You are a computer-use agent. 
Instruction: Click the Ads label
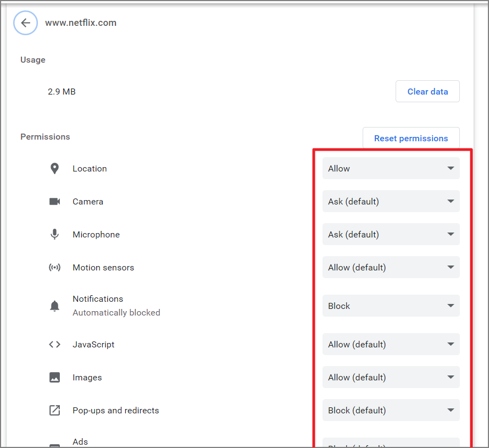[x=80, y=442]
